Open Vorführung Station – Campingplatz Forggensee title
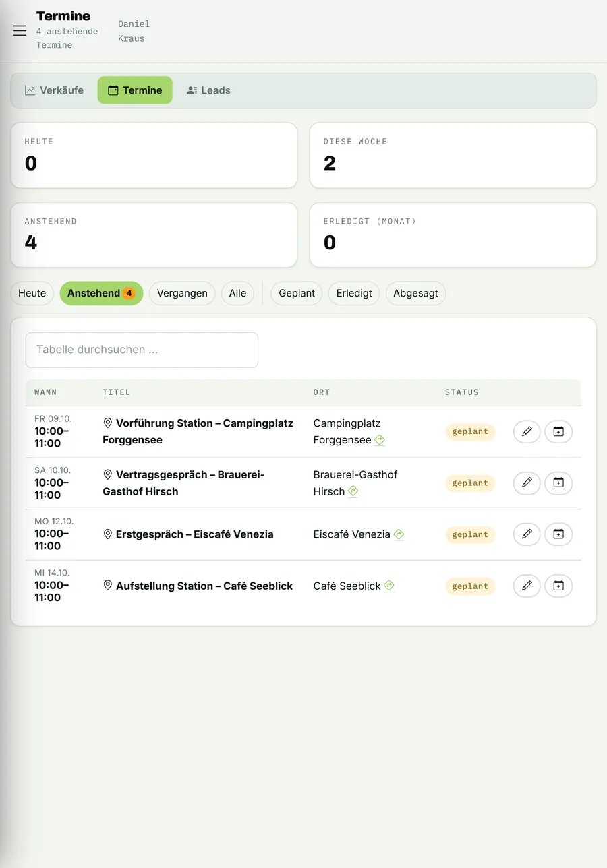The width and height of the screenshot is (607, 868). [x=198, y=432]
